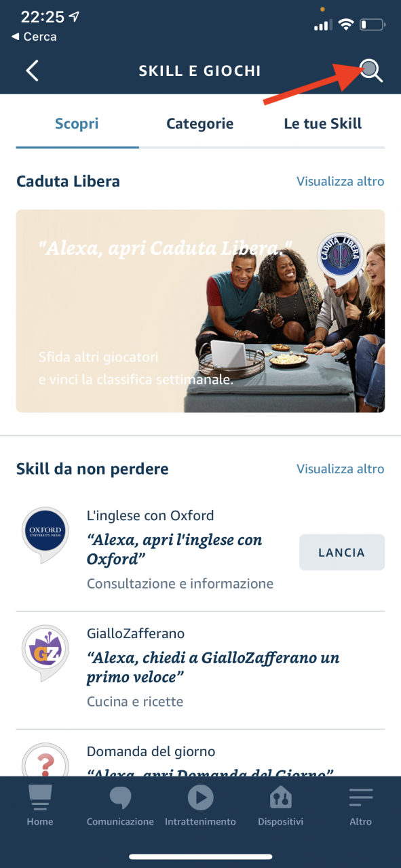This screenshot has height=868, width=401.
Task: Return to Cerca app in status bar
Action: pyautogui.click(x=34, y=37)
